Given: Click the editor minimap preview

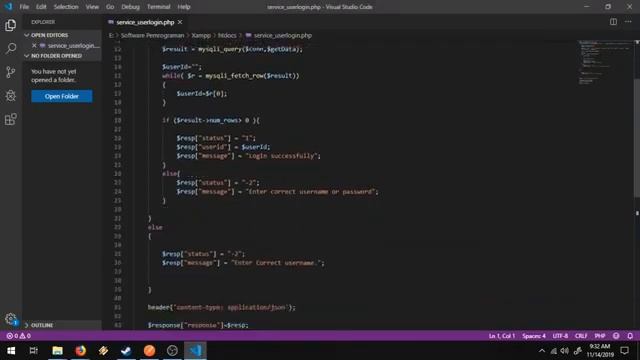Looking at the screenshot, I should [605, 63].
